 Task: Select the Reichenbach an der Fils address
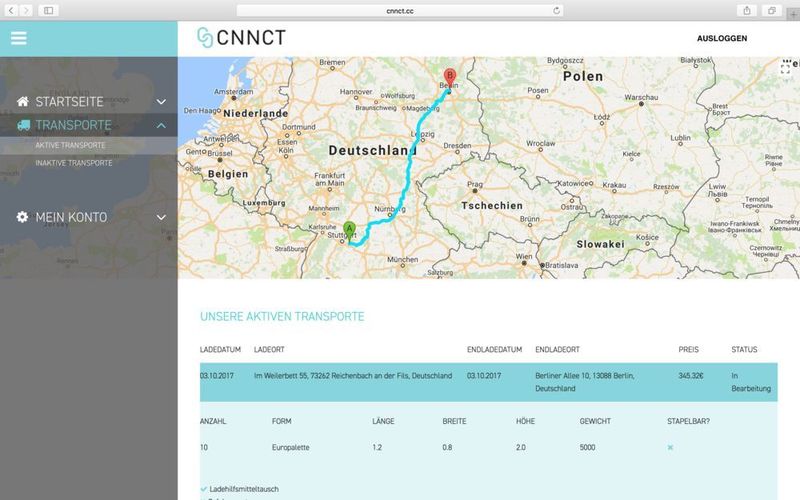pyautogui.click(x=353, y=376)
